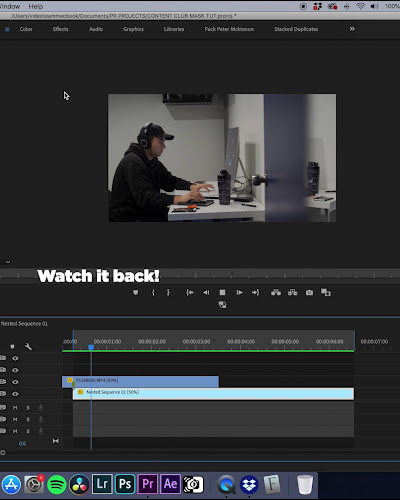Open the zoom level dropdown under monitor

coord(8,262)
